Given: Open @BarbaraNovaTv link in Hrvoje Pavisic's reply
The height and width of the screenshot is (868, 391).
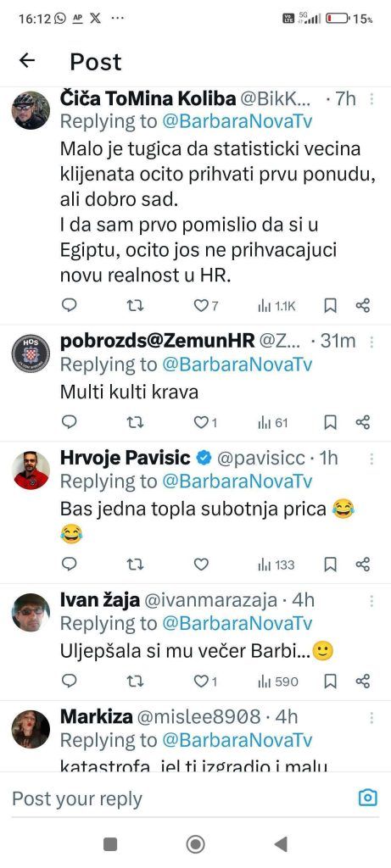Looking at the screenshot, I should (x=237, y=481).
